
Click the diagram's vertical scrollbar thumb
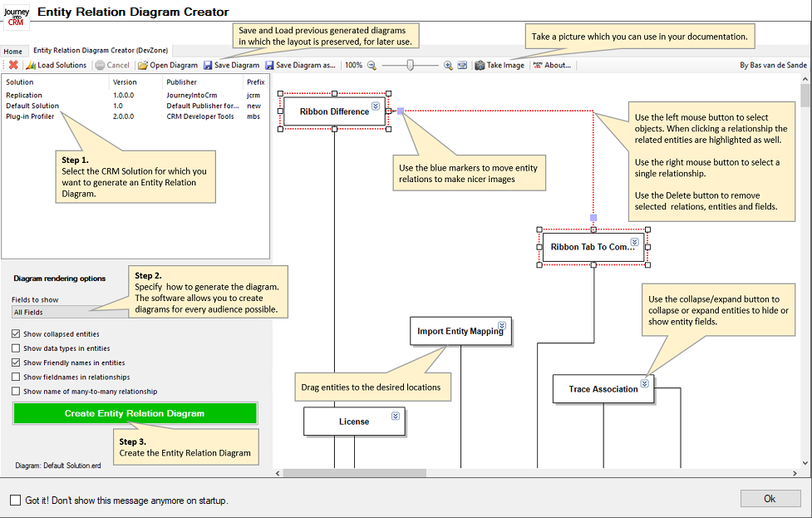[x=805, y=96]
